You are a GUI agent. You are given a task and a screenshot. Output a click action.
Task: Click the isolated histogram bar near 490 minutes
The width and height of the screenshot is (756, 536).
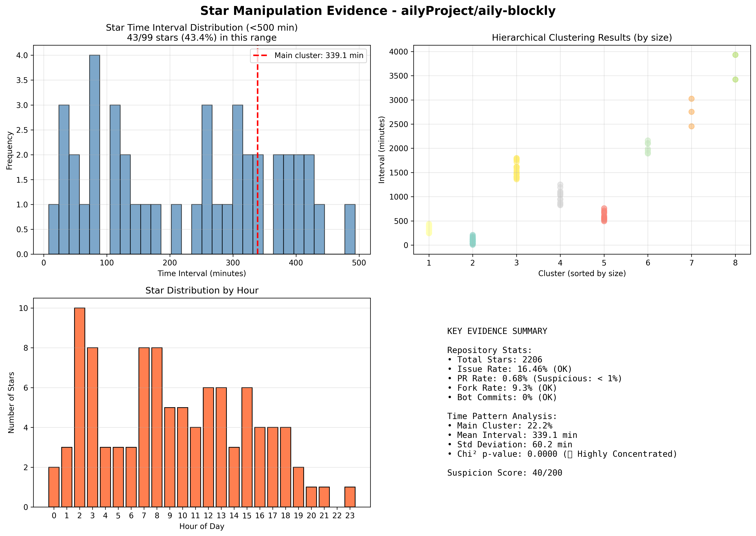point(350,229)
